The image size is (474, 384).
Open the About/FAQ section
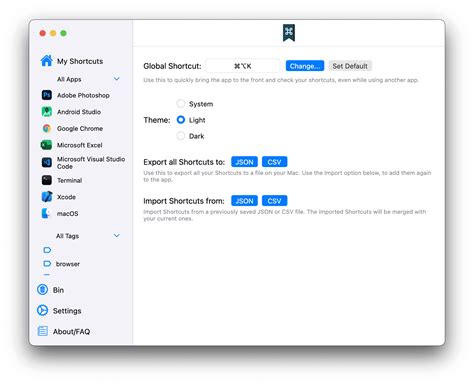pos(71,331)
